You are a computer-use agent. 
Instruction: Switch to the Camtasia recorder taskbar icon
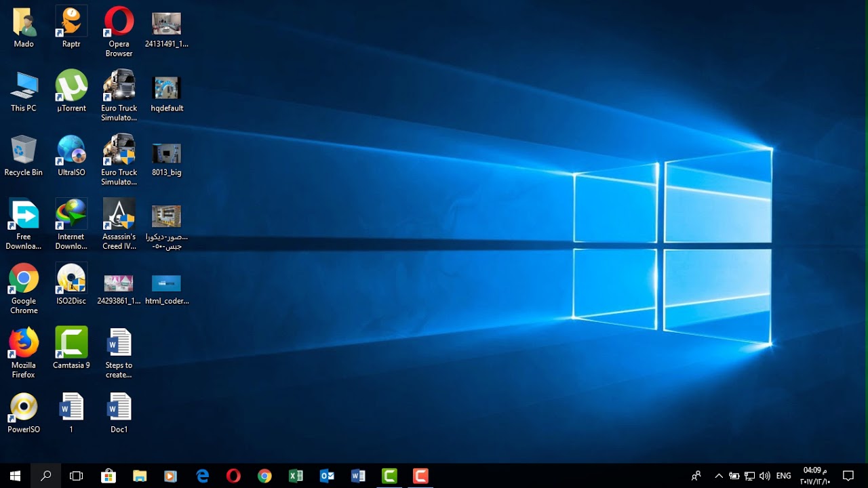click(420, 476)
